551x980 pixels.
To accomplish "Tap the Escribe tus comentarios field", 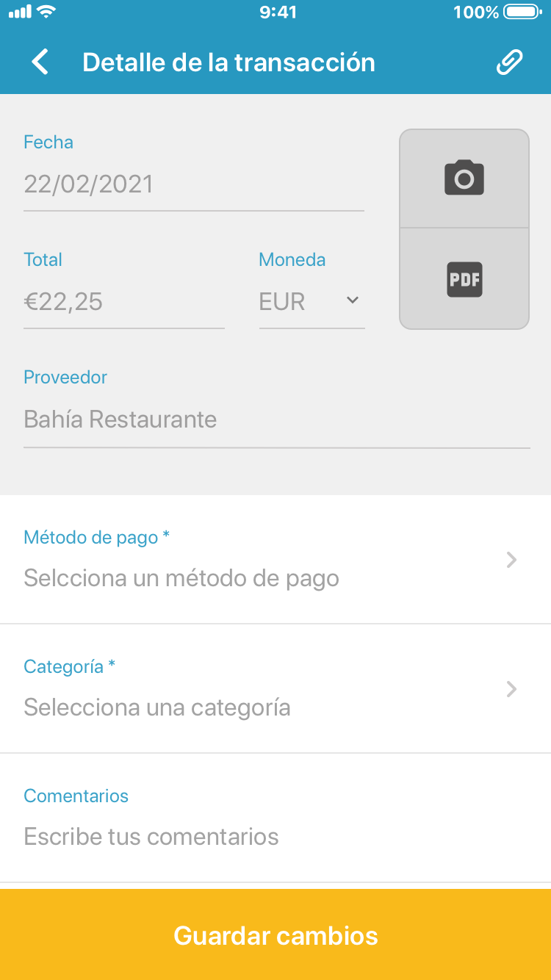I will 275,818.
